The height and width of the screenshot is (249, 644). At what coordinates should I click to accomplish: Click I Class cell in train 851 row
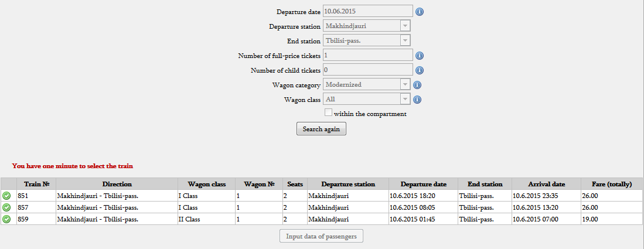pyautogui.click(x=207, y=196)
